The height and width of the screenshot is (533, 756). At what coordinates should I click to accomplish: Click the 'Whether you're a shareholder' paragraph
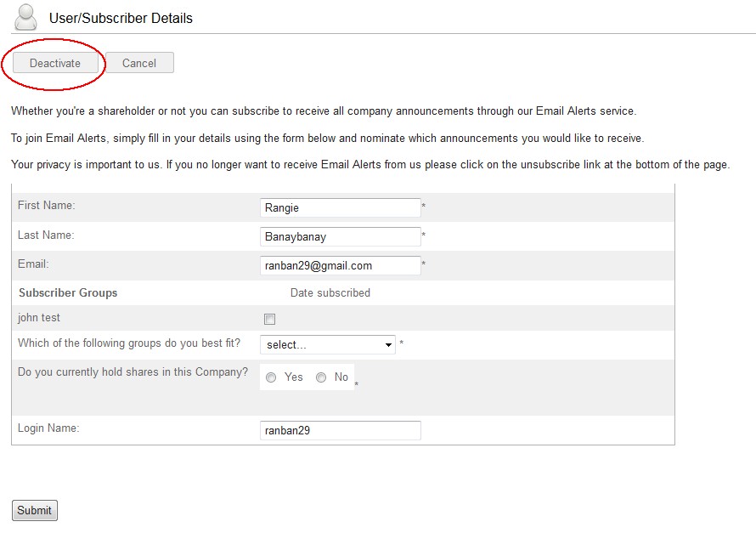click(x=324, y=111)
